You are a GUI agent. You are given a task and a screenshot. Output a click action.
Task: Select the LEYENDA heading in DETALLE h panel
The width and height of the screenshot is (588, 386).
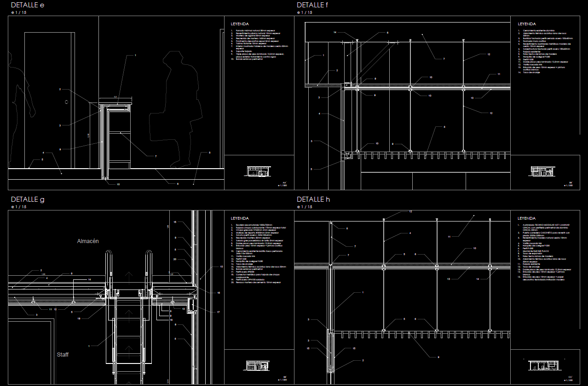(x=526, y=218)
